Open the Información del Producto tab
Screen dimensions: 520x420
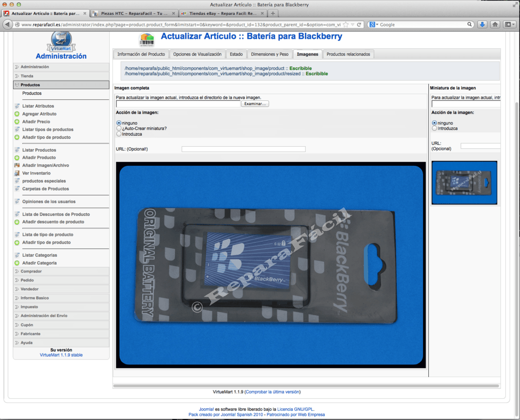(x=141, y=54)
